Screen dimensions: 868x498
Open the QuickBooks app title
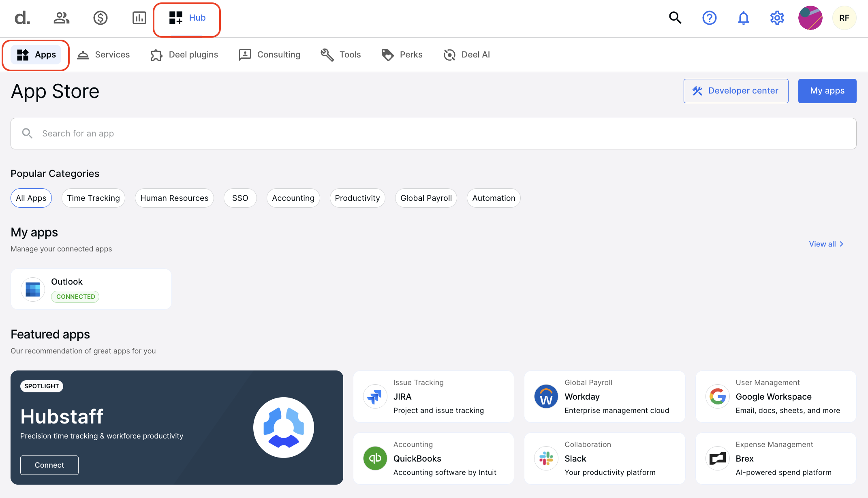(x=417, y=459)
